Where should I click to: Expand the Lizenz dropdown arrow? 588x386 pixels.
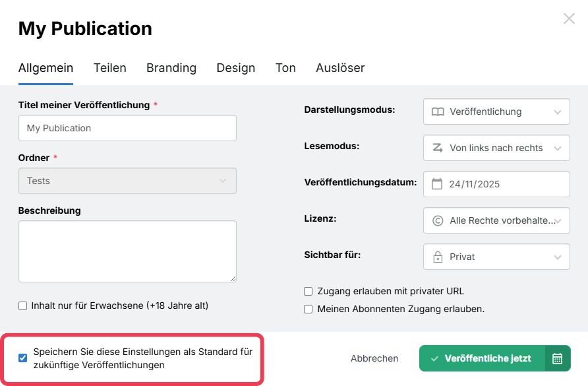(x=559, y=221)
